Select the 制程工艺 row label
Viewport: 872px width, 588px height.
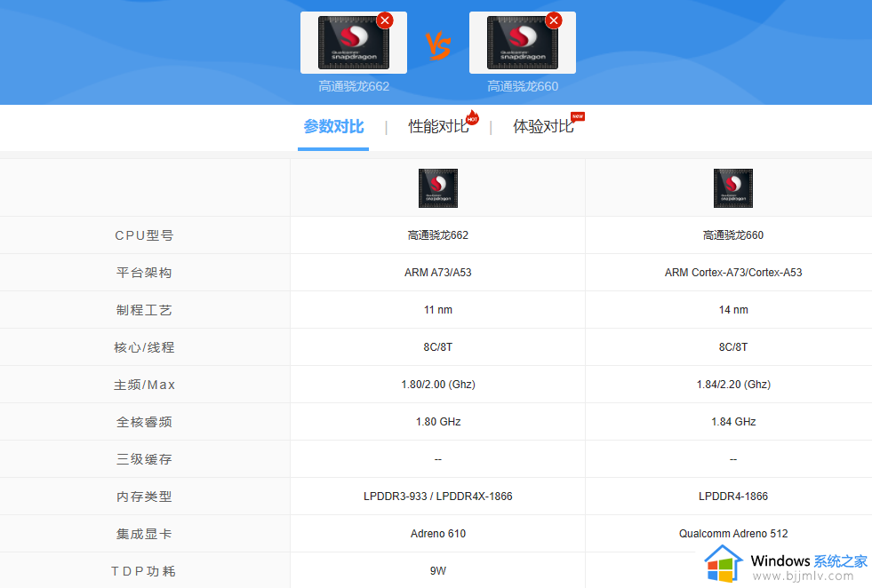point(145,310)
